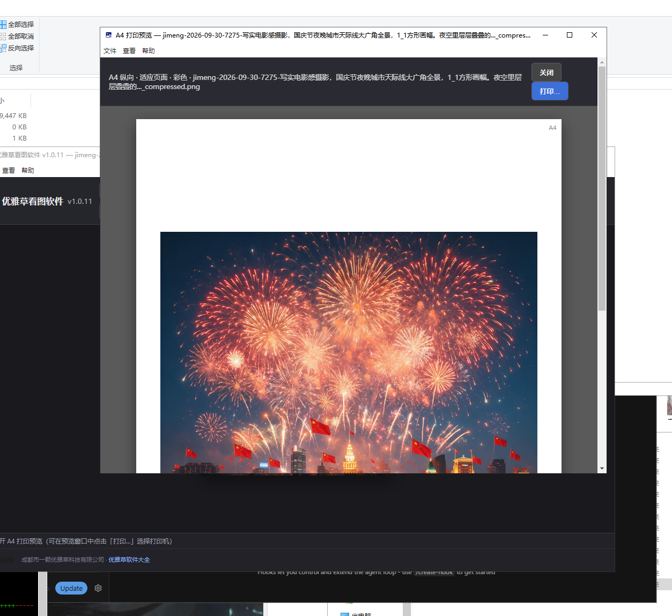Viewport: 672px width, 616px height.
Task: Open 文件 menu in print preview window
Action: tap(110, 50)
